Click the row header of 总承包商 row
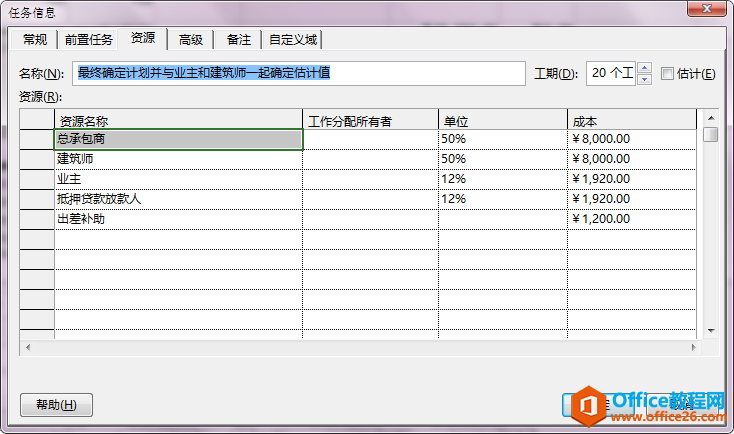Screen dimensions: 734x434 click(x=37, y=140)
